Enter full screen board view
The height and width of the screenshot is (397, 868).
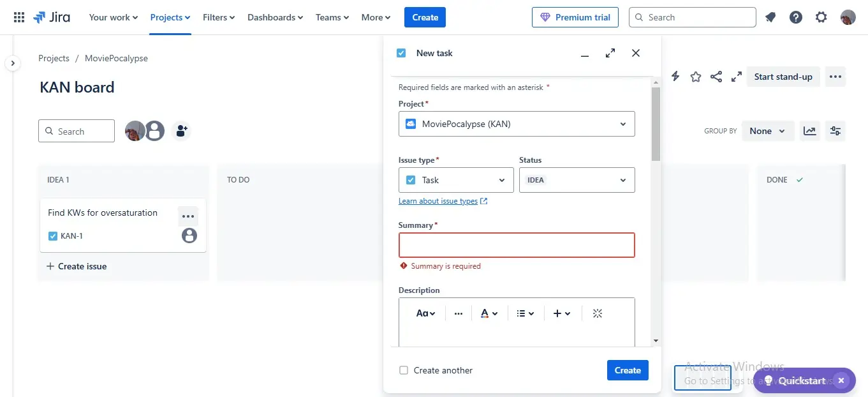coord(737,77)
